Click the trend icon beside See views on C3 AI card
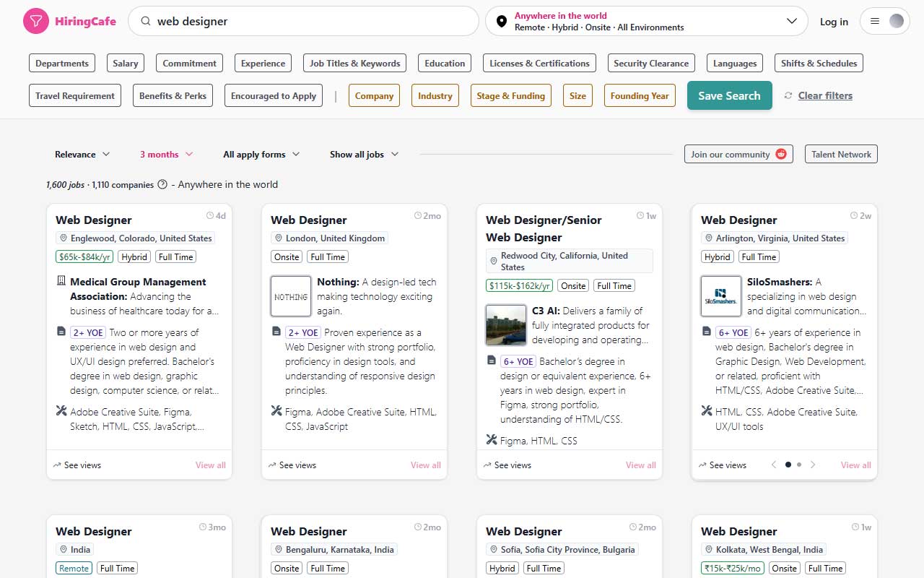Screen dimensions: 924x578 (x=487, y=465)
